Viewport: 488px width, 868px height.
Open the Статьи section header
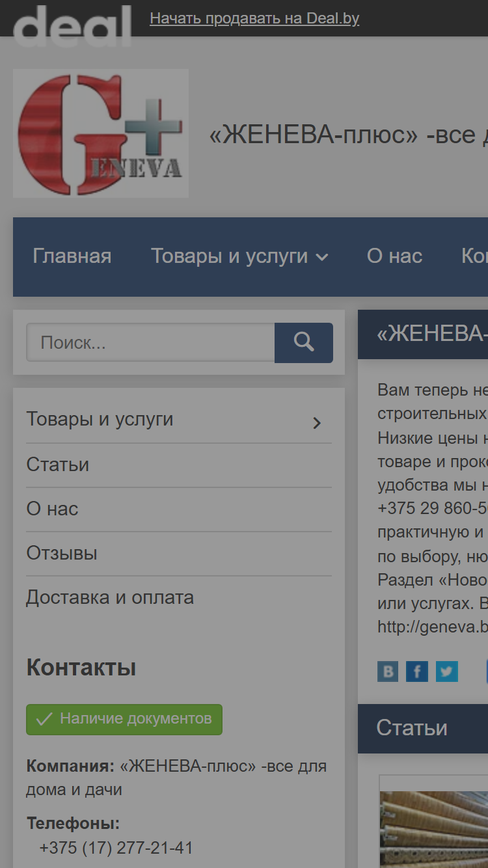click(423, 728)
